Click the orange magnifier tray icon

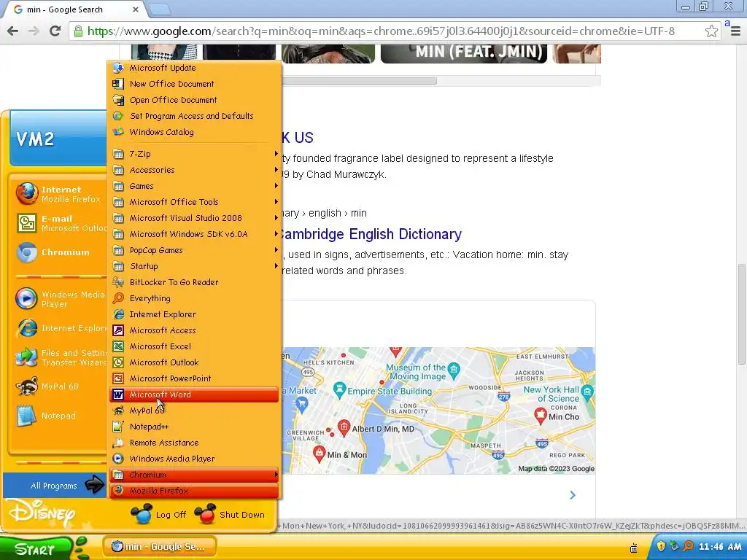(x=688, y=546)
